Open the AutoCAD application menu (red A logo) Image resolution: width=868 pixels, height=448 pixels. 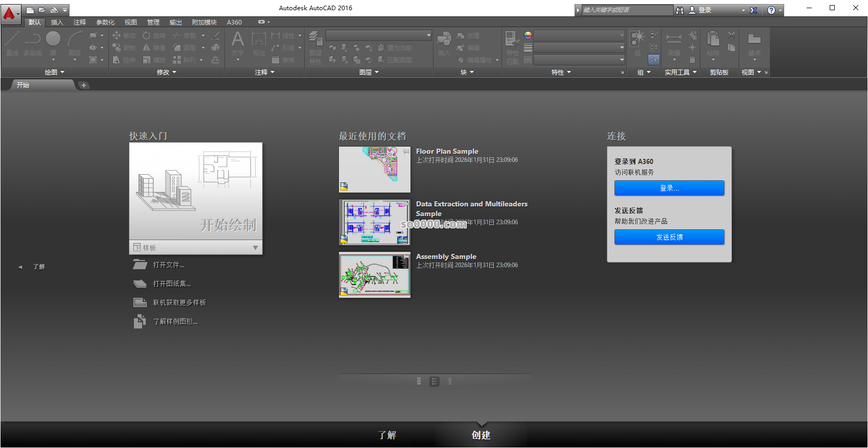10,13
